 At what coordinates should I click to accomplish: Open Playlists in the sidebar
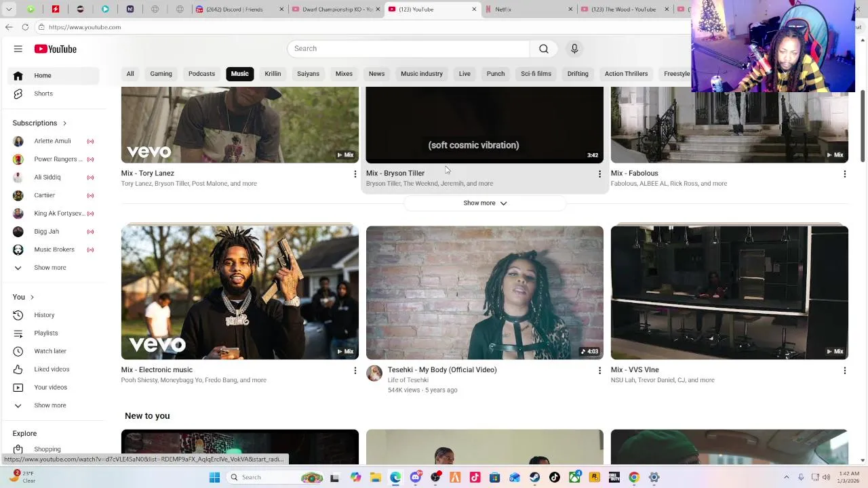pos(54,333)
